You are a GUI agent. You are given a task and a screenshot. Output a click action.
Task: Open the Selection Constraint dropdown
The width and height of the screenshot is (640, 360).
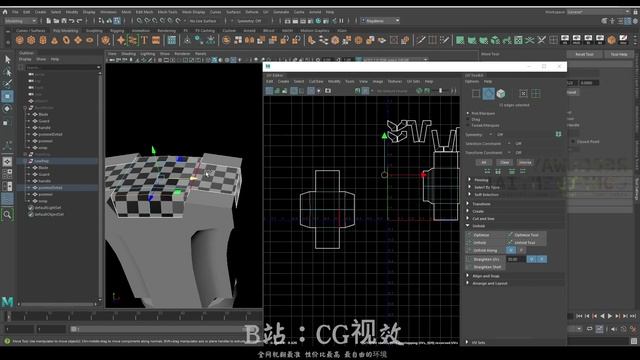point(509,143)
